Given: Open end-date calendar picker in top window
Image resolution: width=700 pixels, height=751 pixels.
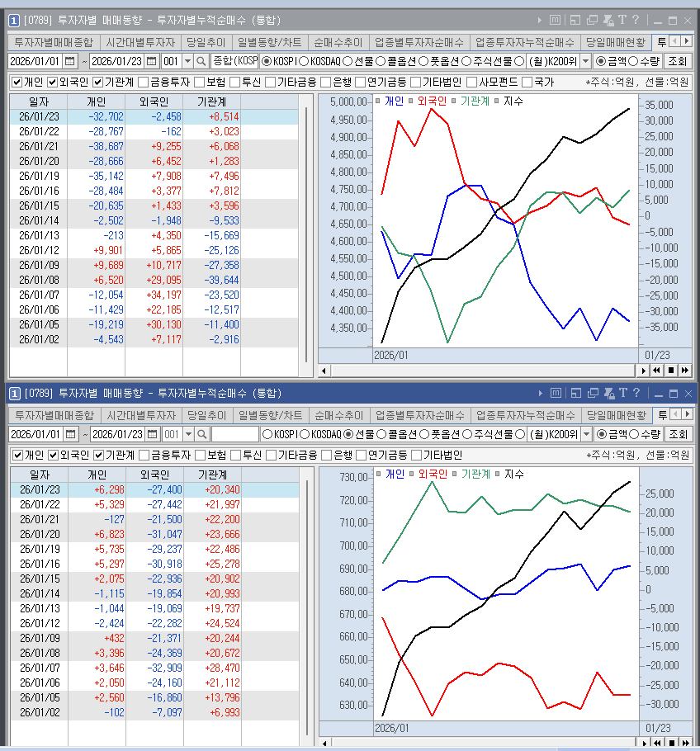Looking at the screenshot, I should click(x=151, y=61).
